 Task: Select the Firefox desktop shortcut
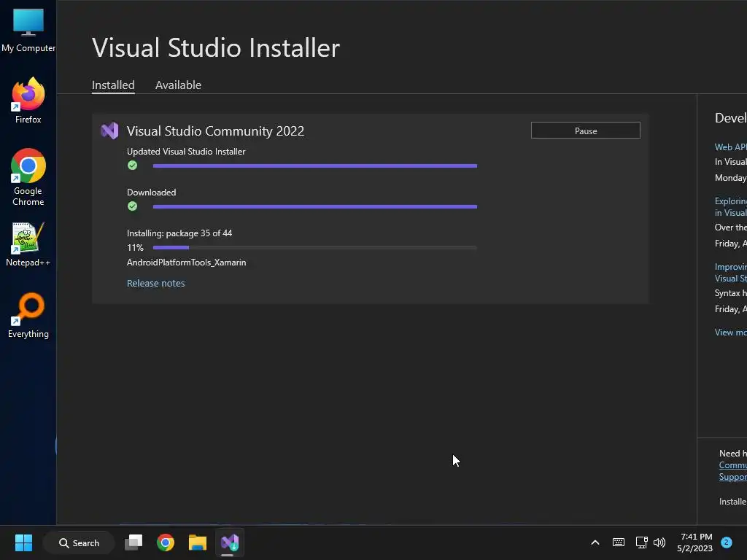pos(28,101)
